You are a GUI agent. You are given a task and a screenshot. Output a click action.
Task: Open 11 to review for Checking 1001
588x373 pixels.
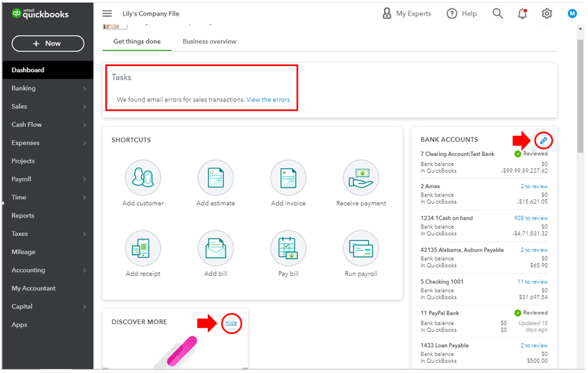pyautogui.click(x=533, y=282)
